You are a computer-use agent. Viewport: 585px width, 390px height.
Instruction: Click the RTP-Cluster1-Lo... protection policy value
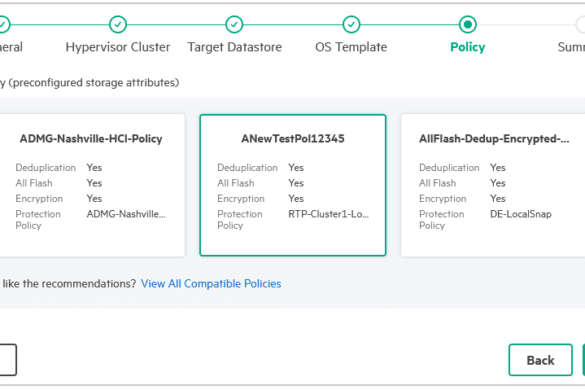click(328, 214)
